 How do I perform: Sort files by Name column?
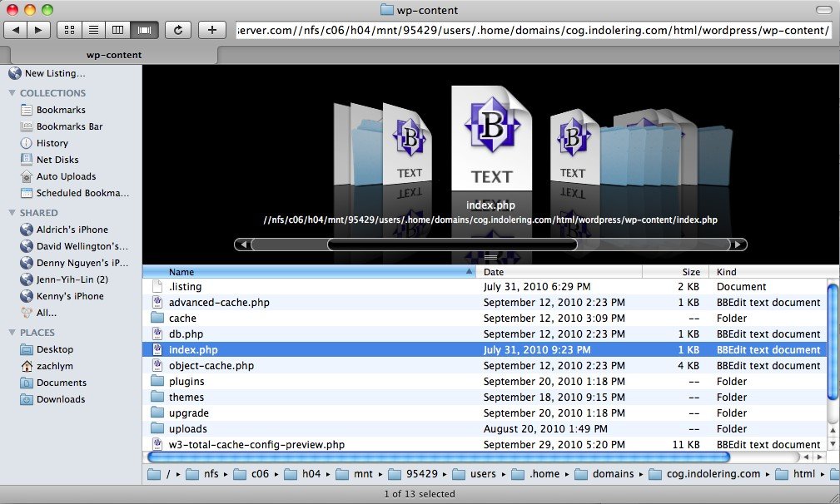(309, 272)
